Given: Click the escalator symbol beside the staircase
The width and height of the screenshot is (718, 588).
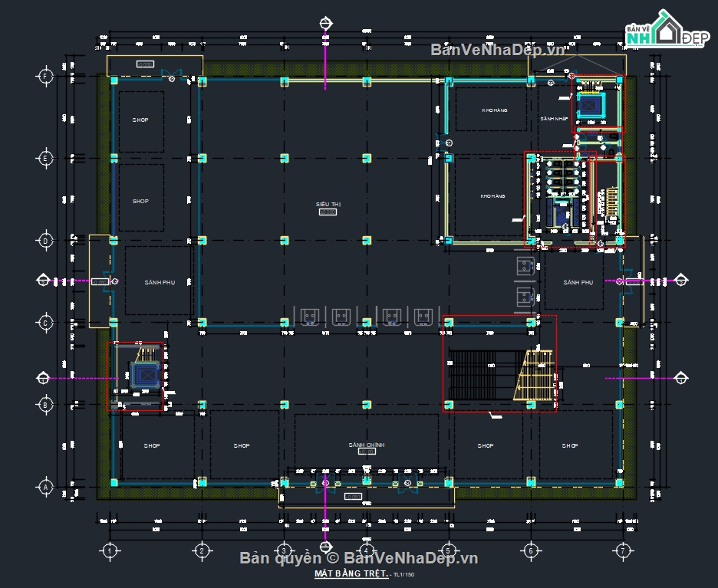Looking at the screenshot, I should click(x=537, y=376).
